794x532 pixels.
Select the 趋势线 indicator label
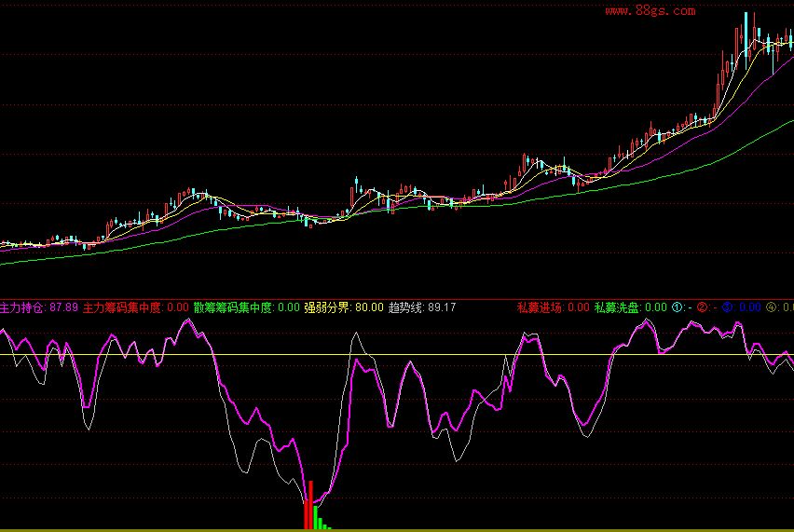(406, 307)
